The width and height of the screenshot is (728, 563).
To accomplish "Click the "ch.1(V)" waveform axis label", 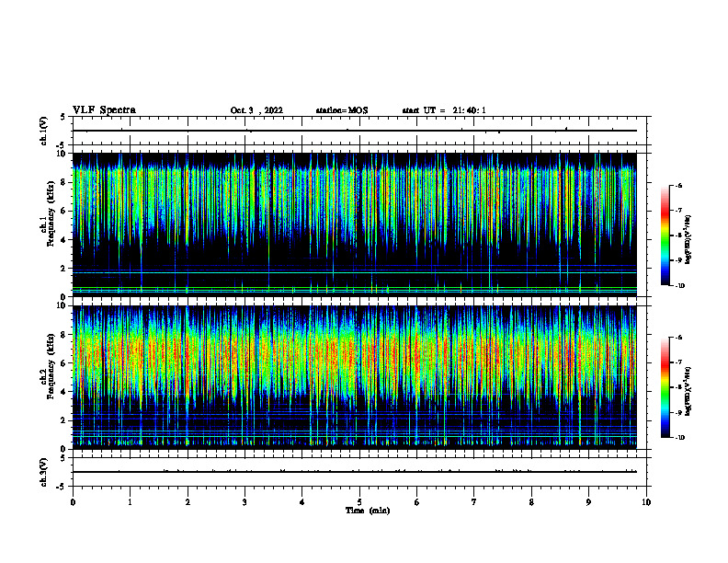I will 44,131.
